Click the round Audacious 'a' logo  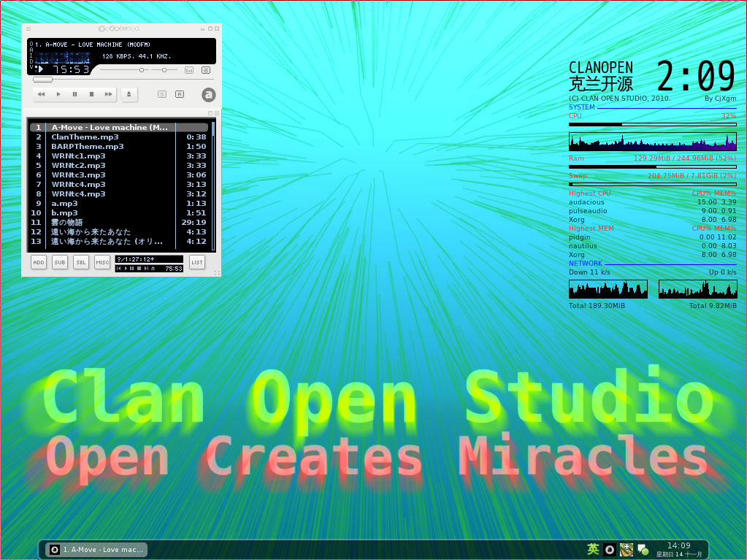(208, 95)
